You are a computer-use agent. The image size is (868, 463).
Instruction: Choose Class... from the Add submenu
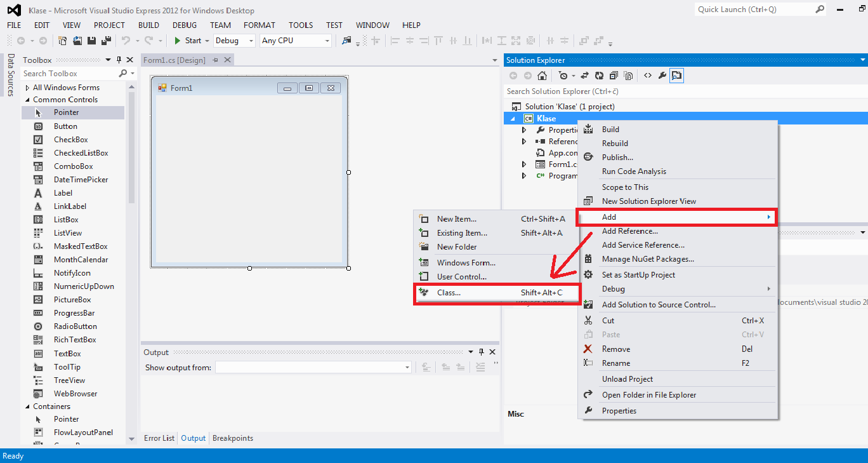tap(449, 293)
